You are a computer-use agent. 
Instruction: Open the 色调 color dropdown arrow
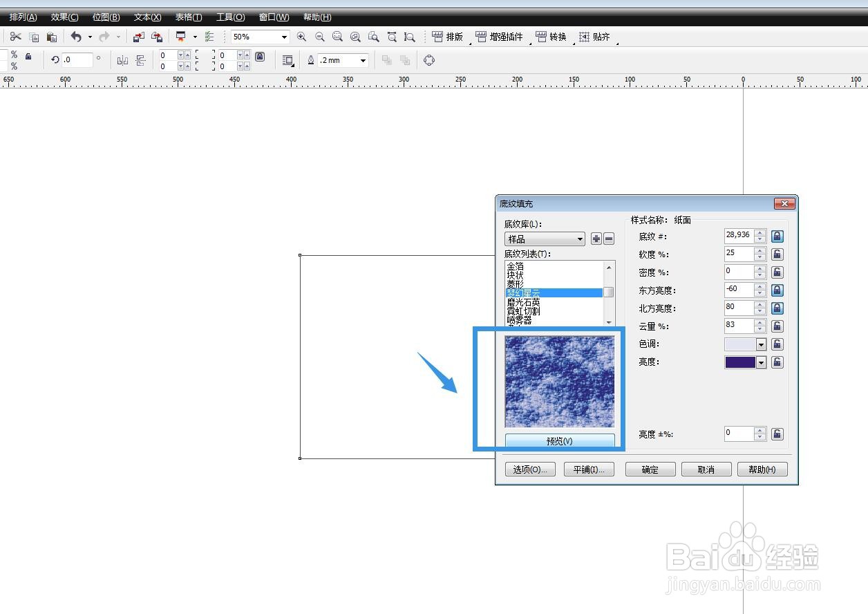point(762,344)
